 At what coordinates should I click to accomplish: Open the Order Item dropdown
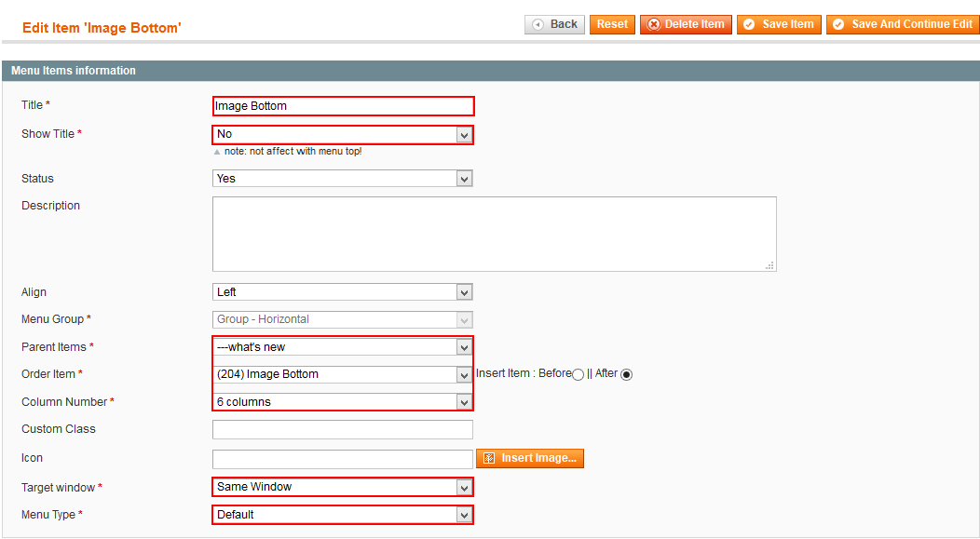tap(343, 375)
